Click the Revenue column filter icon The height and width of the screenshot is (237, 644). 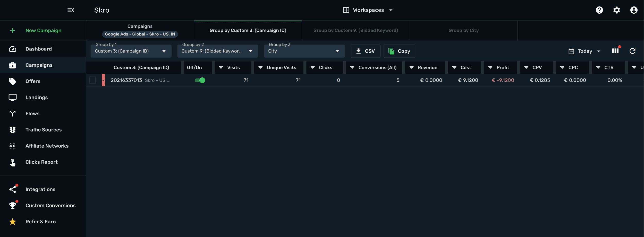(x=411, y=67)
